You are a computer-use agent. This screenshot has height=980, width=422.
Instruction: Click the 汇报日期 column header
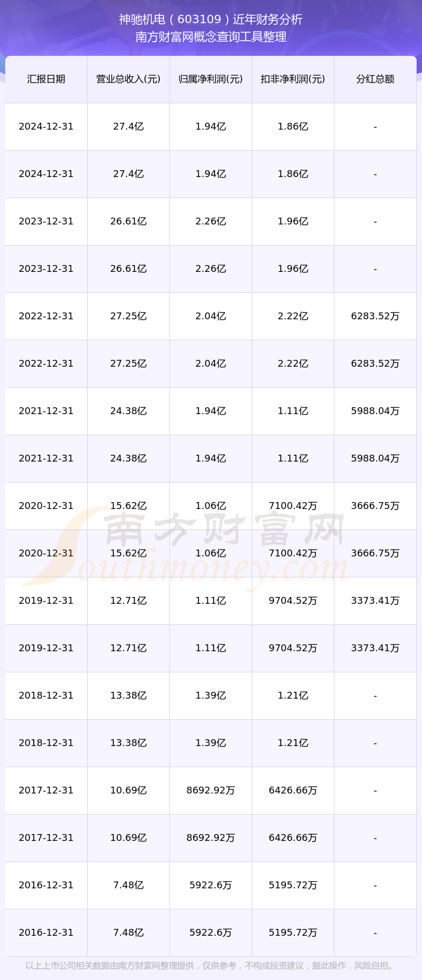click(46, 79)
